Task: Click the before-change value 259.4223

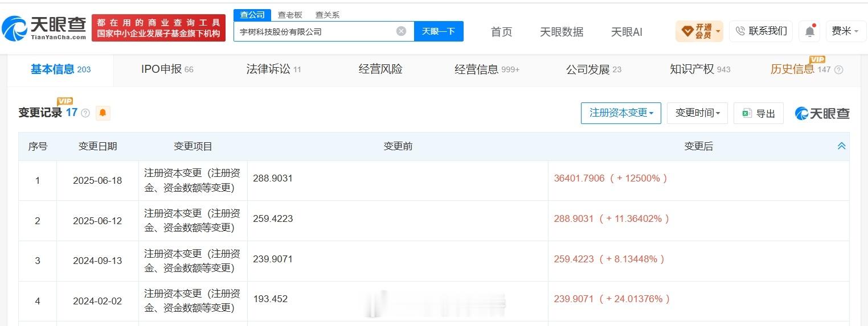Action: click(273, 218)
